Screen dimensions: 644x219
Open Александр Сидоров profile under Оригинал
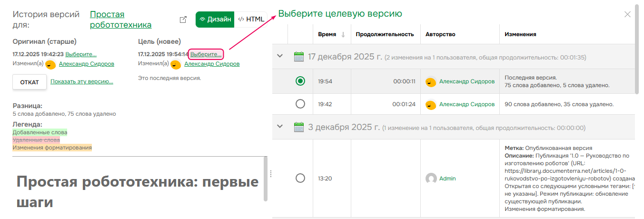point(87,64)
